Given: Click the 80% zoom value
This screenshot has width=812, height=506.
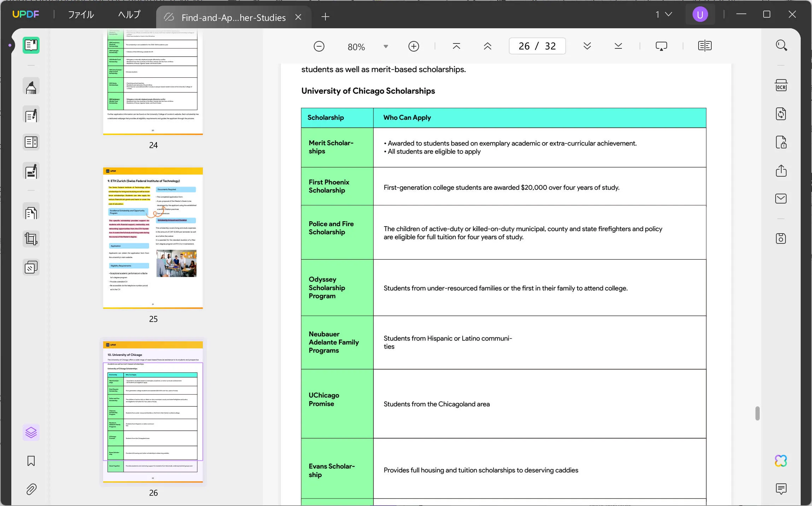Looking at the screenshot, I should coord(356,47).
